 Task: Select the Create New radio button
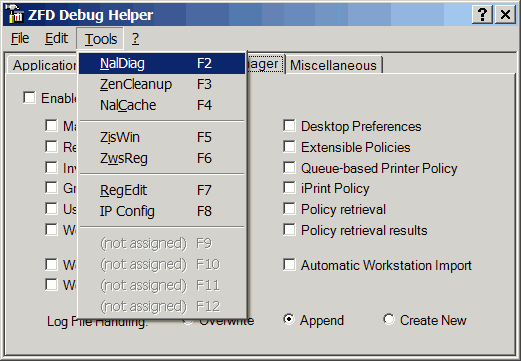pos(389,319)
